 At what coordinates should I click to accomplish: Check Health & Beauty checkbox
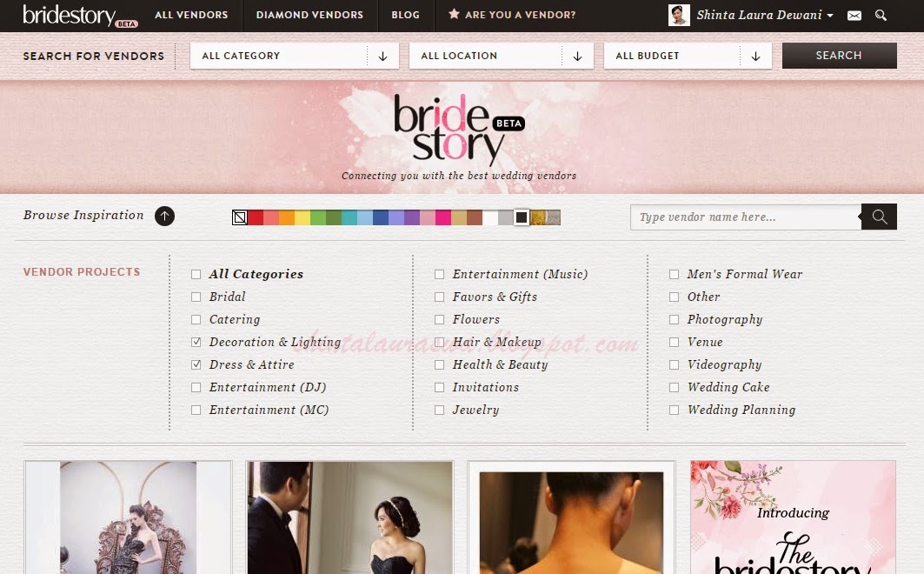[439, 364]
